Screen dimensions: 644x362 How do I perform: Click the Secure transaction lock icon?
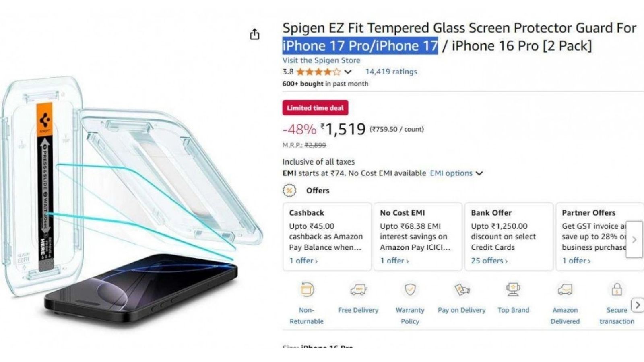(x=617, y=290)
